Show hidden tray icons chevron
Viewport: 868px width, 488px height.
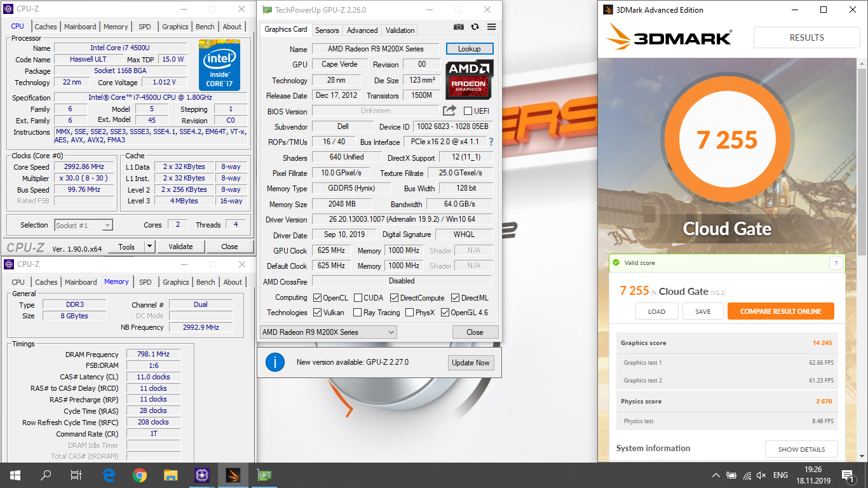pyautogui.click(x=716, y=475)
